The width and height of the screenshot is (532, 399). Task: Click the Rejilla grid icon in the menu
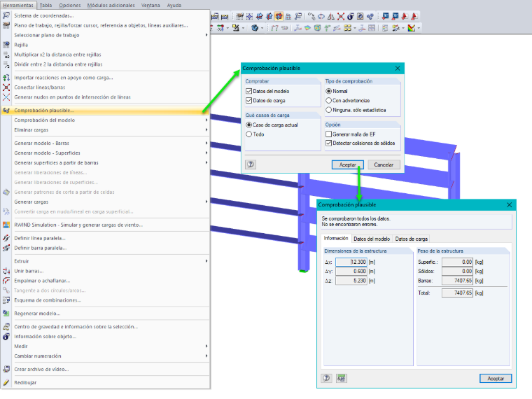point(6,45)
